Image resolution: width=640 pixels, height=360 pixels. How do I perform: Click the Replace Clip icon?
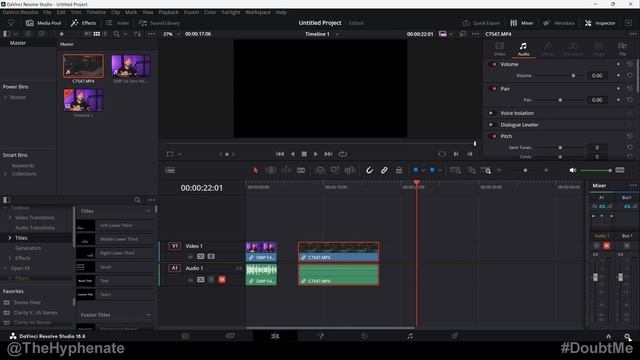click(350, 170)
